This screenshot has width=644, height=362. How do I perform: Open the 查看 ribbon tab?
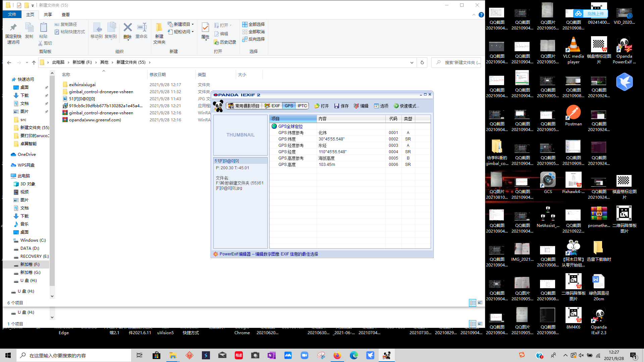pyautogui.click(x=66, y=14)
